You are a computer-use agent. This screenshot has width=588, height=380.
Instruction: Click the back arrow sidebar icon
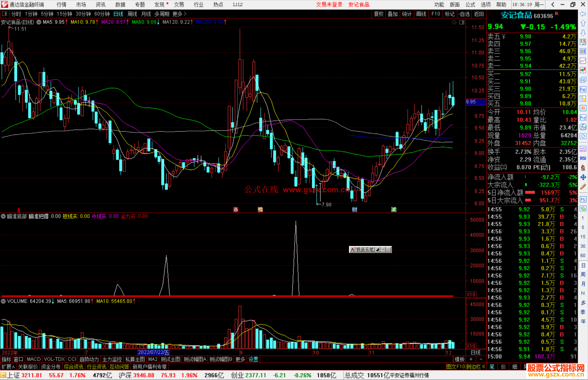coord(583,14)
